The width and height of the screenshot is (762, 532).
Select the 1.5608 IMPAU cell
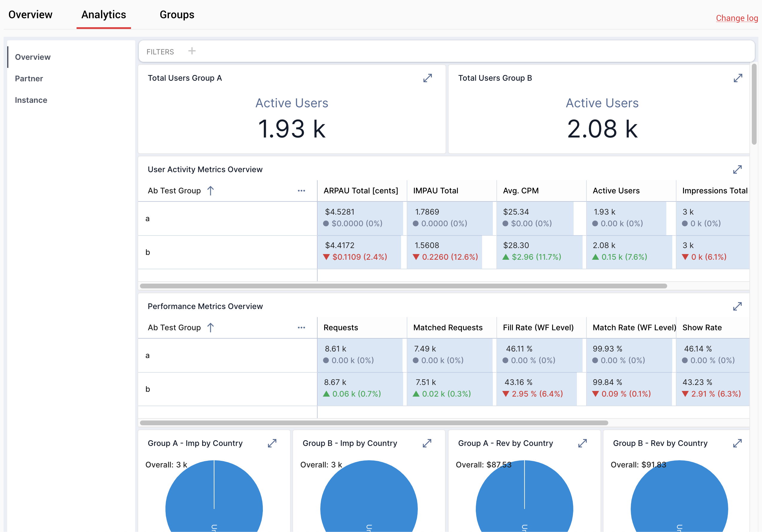pyautogui.click(x=451, y=252)
